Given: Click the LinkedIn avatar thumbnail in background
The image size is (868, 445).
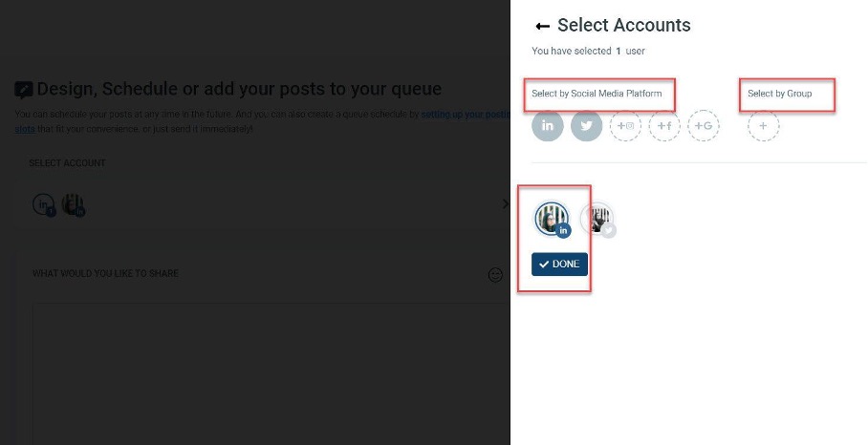Looking at the screenshot, I should click(x=73, y=205).
